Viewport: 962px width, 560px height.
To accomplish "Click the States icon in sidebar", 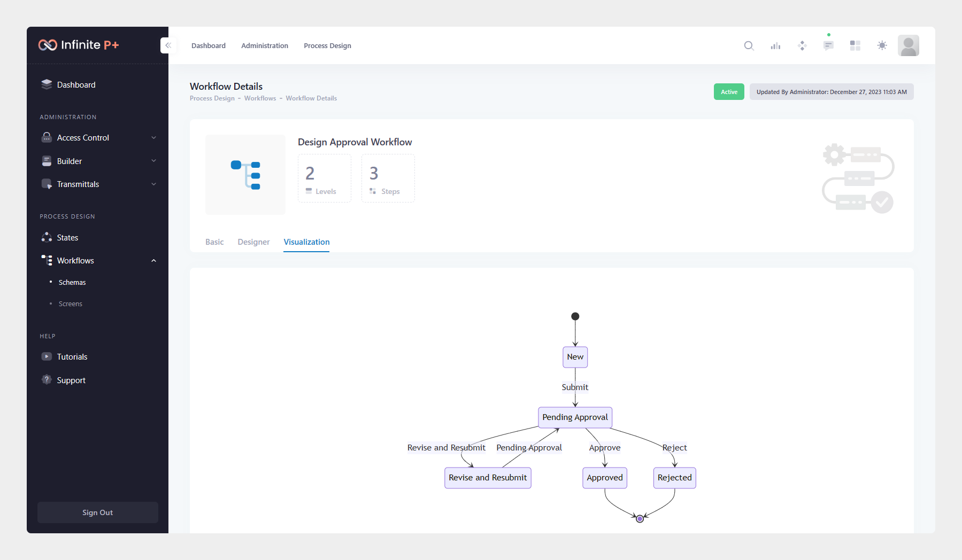I will point(47,237).
